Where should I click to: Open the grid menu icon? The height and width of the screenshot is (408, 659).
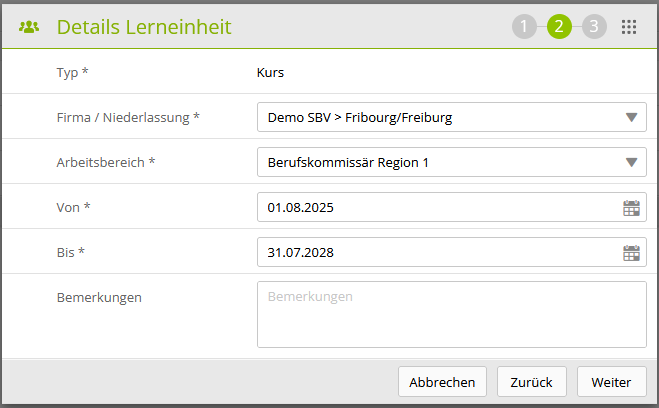pos(629,27)
